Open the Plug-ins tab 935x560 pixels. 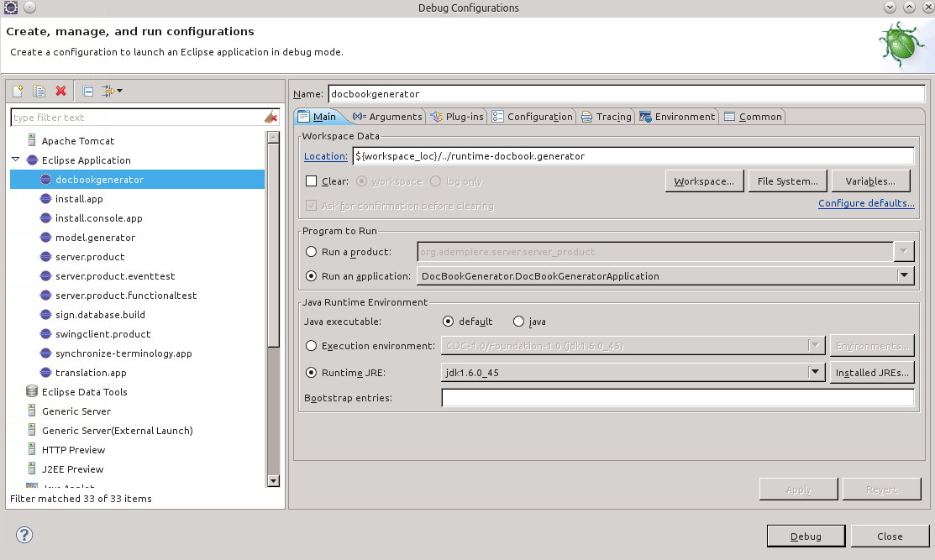pyautogui.click(x=457, y=117)
